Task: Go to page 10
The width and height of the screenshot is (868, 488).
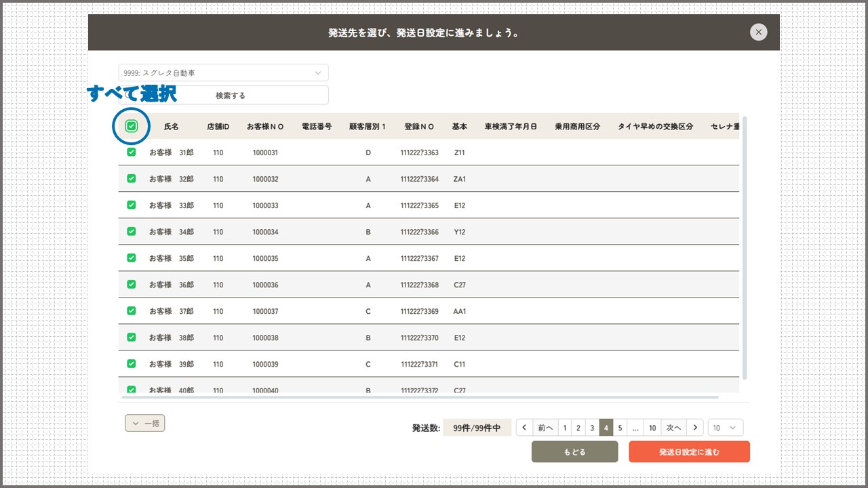Action: [652, 428]
